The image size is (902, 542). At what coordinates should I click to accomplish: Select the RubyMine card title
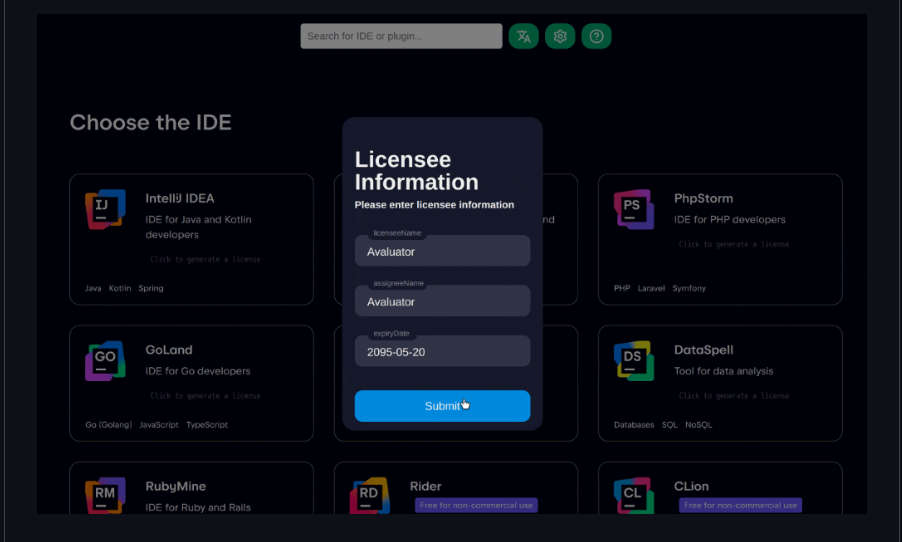point(175,486)
